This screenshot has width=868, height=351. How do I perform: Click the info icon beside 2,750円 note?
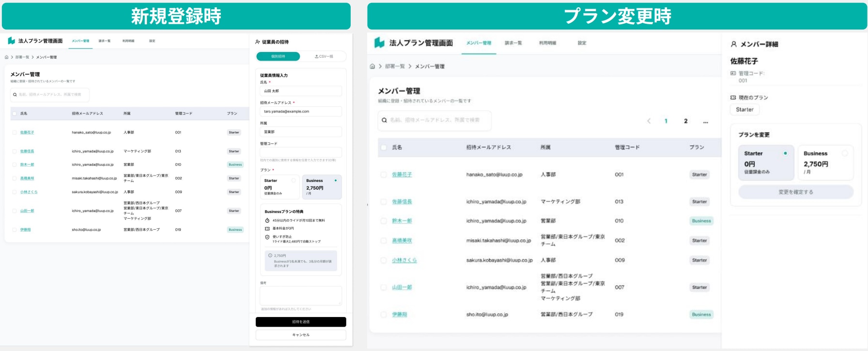click(x=270, y=255)
